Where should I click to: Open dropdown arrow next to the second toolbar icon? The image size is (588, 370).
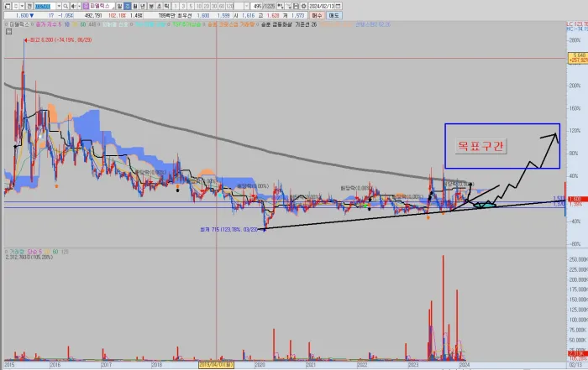click(22, 6)
